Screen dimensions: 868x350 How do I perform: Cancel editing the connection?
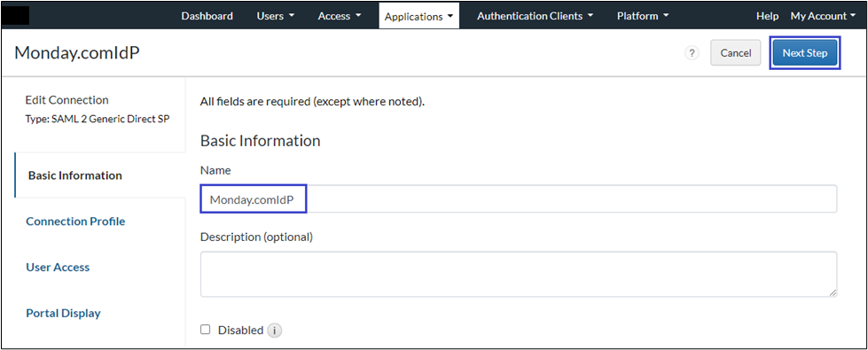(736, 53)
